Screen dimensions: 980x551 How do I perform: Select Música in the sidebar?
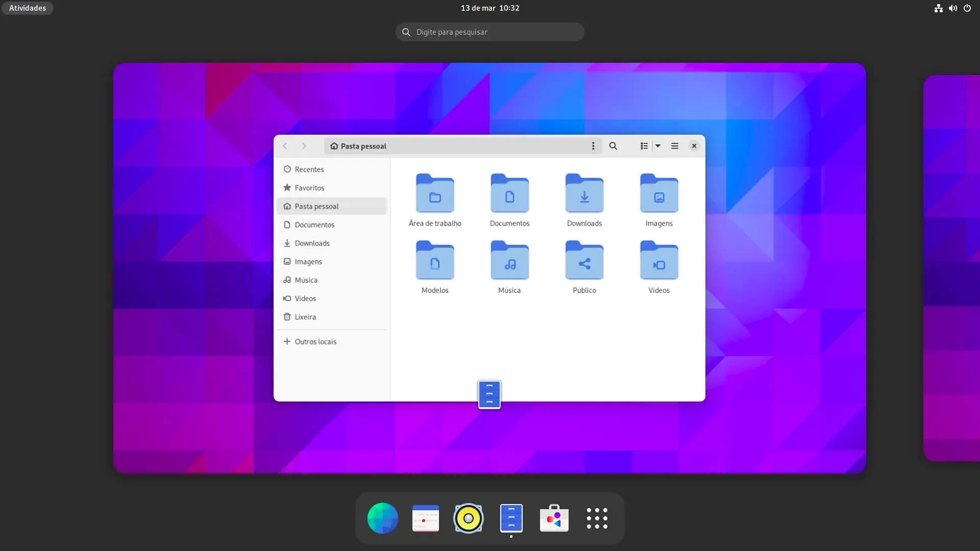(332, 280)
